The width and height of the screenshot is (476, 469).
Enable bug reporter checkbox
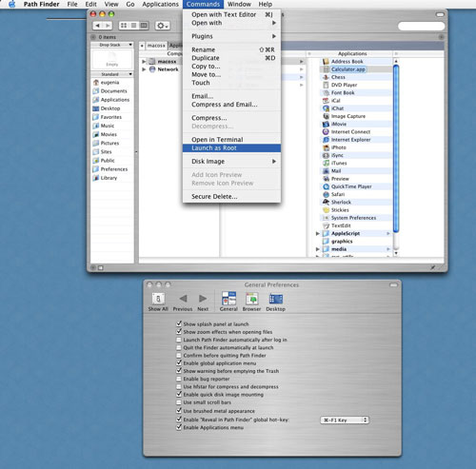point(179,379)
